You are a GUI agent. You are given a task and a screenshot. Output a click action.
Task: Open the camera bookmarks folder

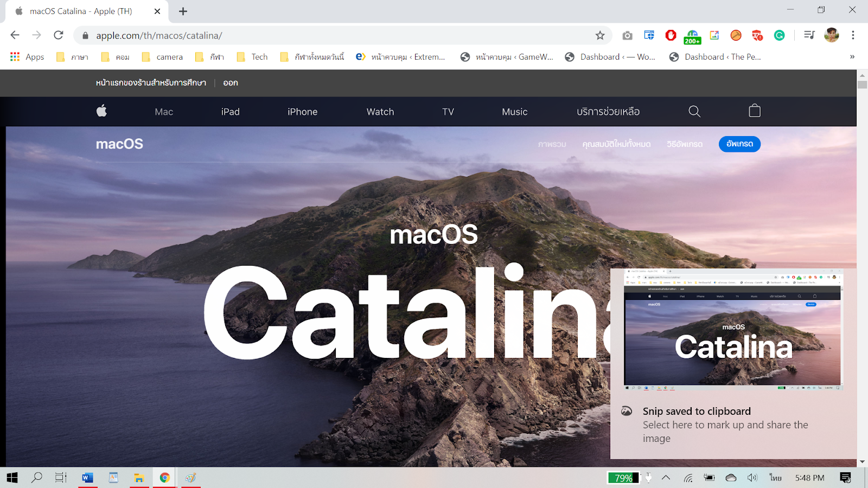(x=162, y=57)
